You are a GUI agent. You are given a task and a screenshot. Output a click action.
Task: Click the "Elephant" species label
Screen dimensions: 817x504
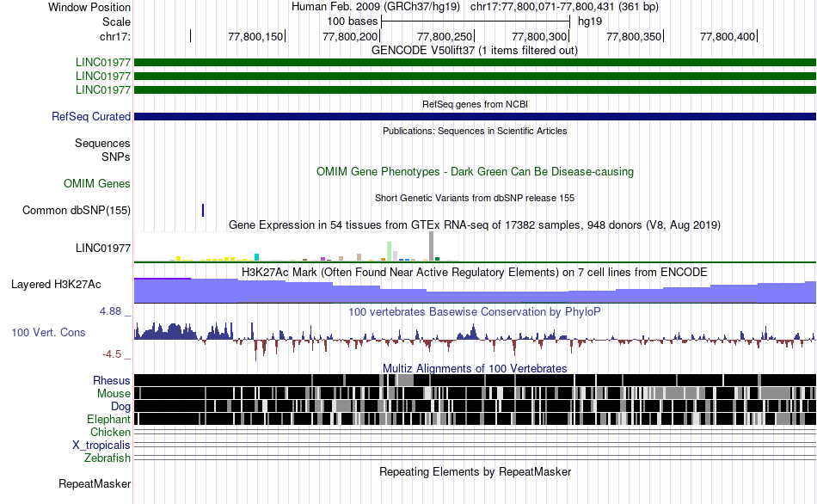coord(109,420)
